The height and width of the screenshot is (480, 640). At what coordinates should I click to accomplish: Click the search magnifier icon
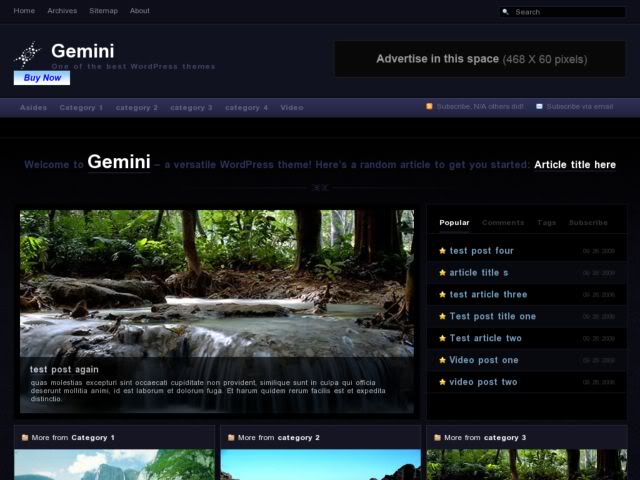[506, 12]
